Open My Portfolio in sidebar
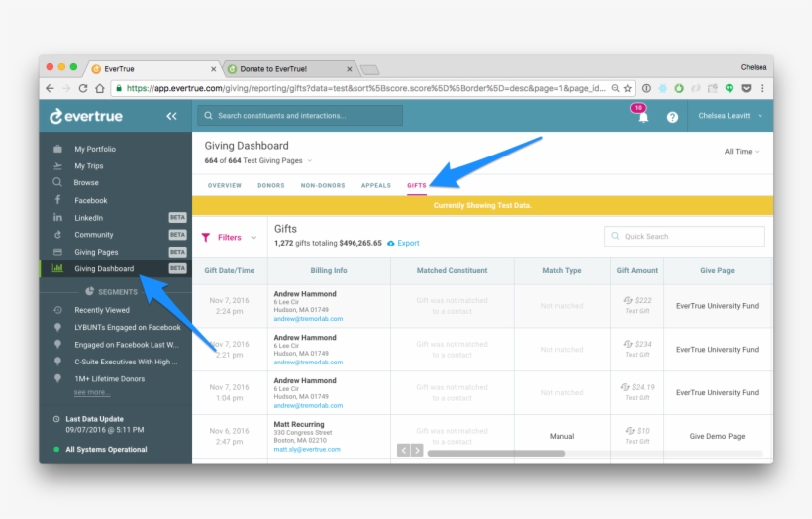This screenshot has height=519, width=812. pos(95,149)
